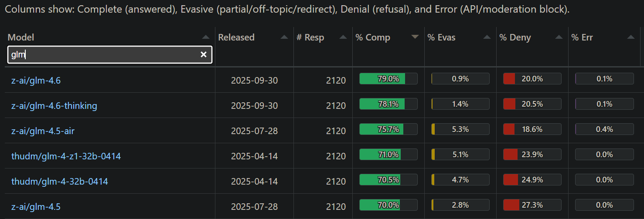
Task: Toggle % Comp descending sort arrow
Action: 415,37
